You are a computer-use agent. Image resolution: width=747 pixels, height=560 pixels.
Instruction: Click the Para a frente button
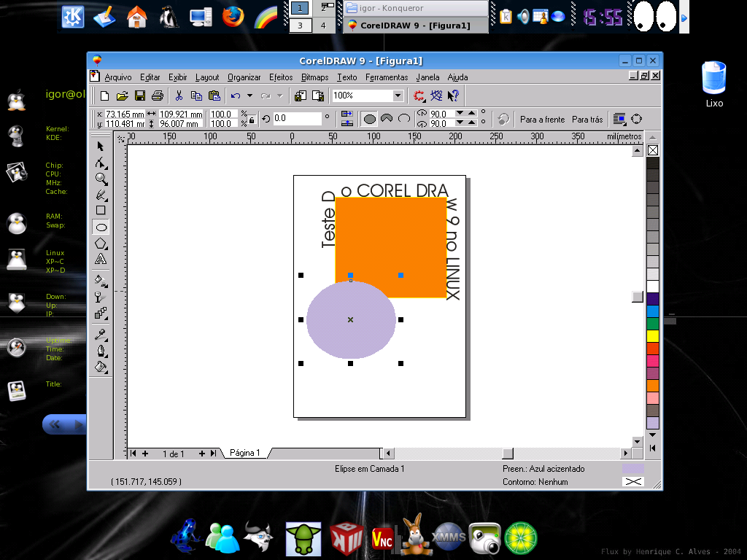tap(542, 120)
